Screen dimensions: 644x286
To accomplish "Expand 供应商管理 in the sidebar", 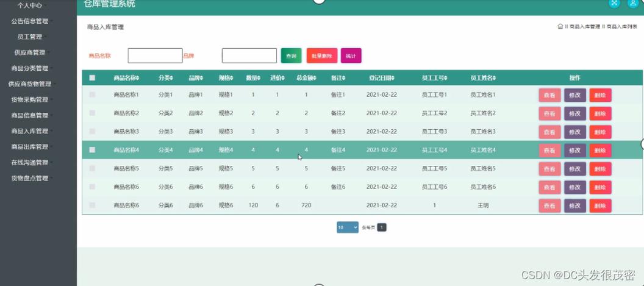I will [x=29, y=52].
